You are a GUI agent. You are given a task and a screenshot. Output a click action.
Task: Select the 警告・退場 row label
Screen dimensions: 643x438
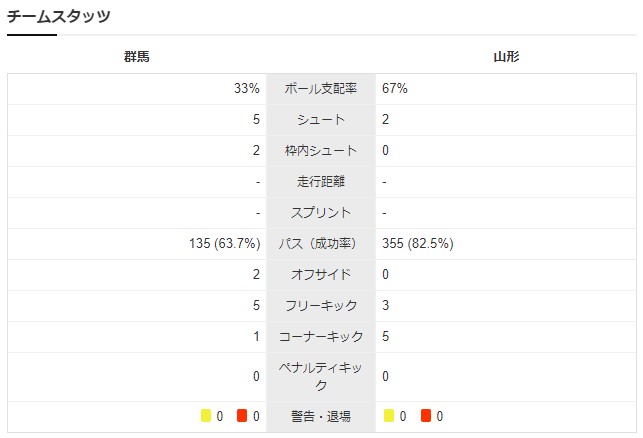tap(321, 416)
